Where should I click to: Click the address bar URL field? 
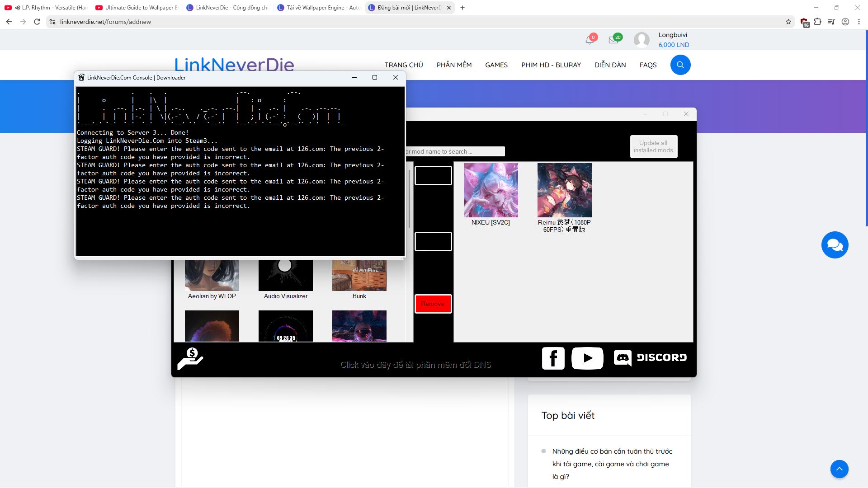pos(420,22)
